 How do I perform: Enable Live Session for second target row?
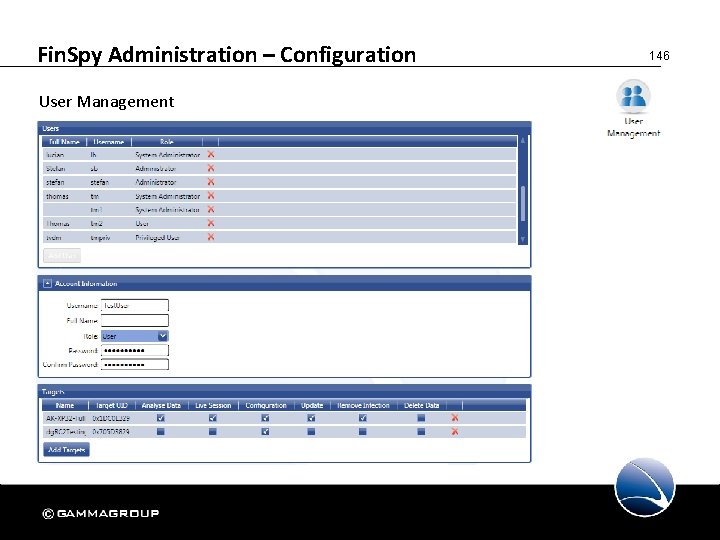[x=213, y=432]
